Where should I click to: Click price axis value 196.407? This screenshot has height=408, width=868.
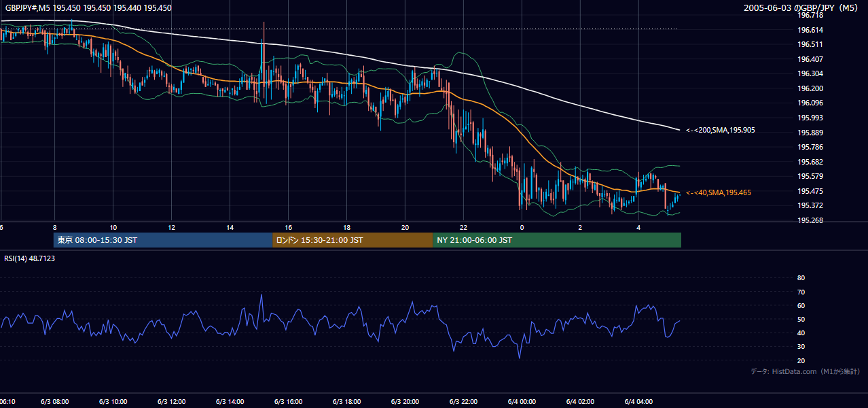point(811,59)
